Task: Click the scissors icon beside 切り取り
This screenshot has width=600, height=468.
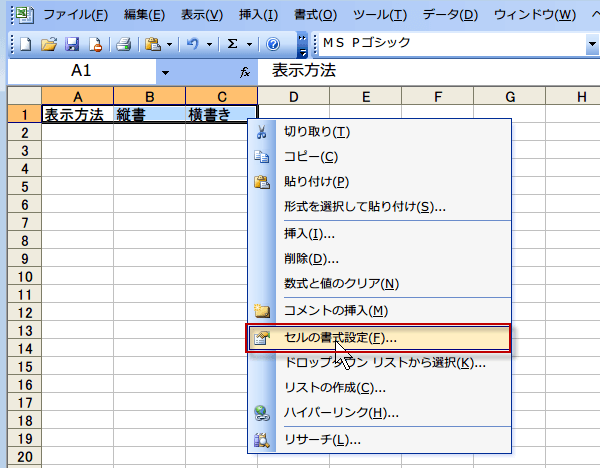Action: tap(262, 132)
